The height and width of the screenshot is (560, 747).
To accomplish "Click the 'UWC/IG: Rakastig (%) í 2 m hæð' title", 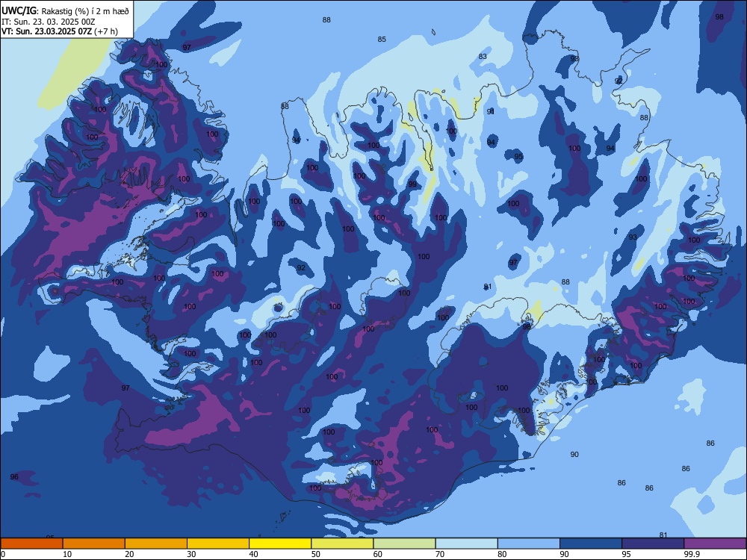I will [65, 11].
